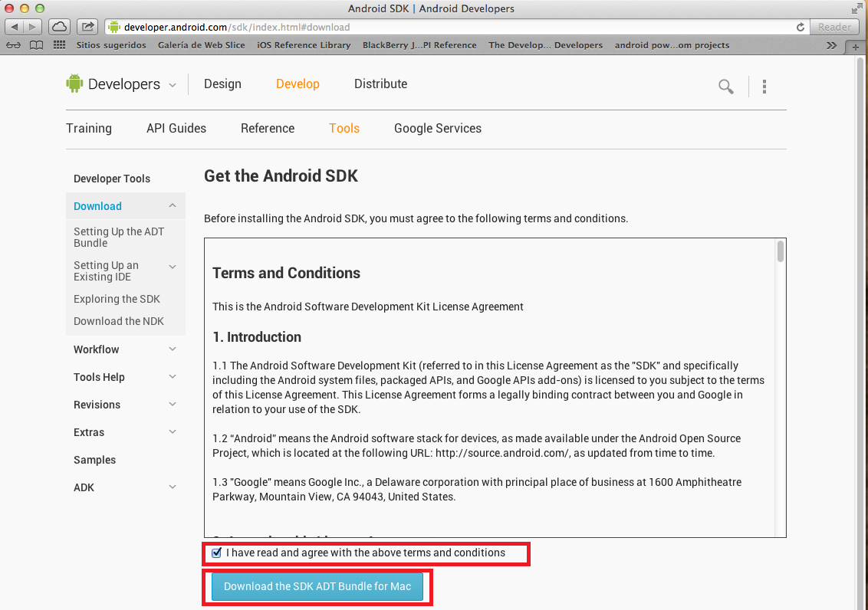The image size is (868, 610).
Task: Open the Exploring the SDK link
Action: (x=117, y=299)
